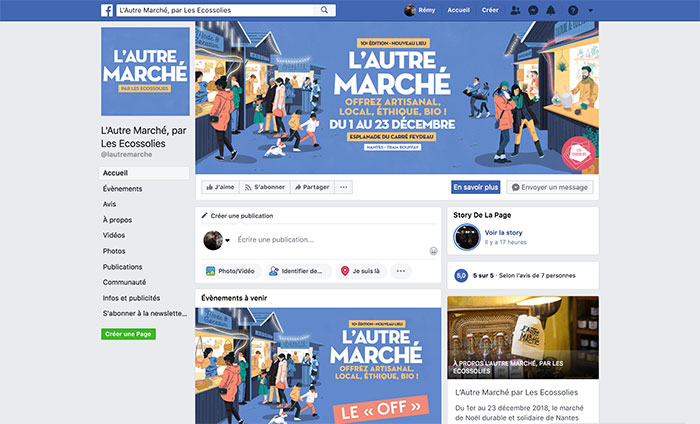Expand account menu arrow in top bar
Viewport: 700px width, 424px height.
[x=591, y=10]
